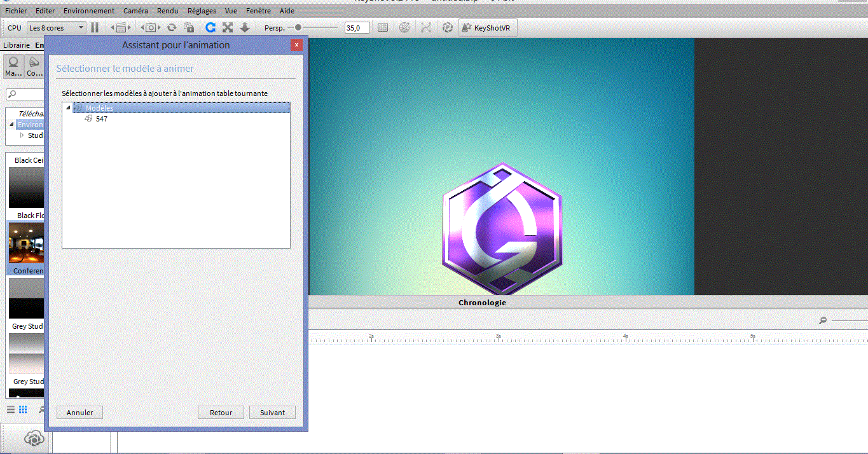Click the swirl icon beside KeyShotVR
Screen dimensions: 868x454
(x=448, y=27)
